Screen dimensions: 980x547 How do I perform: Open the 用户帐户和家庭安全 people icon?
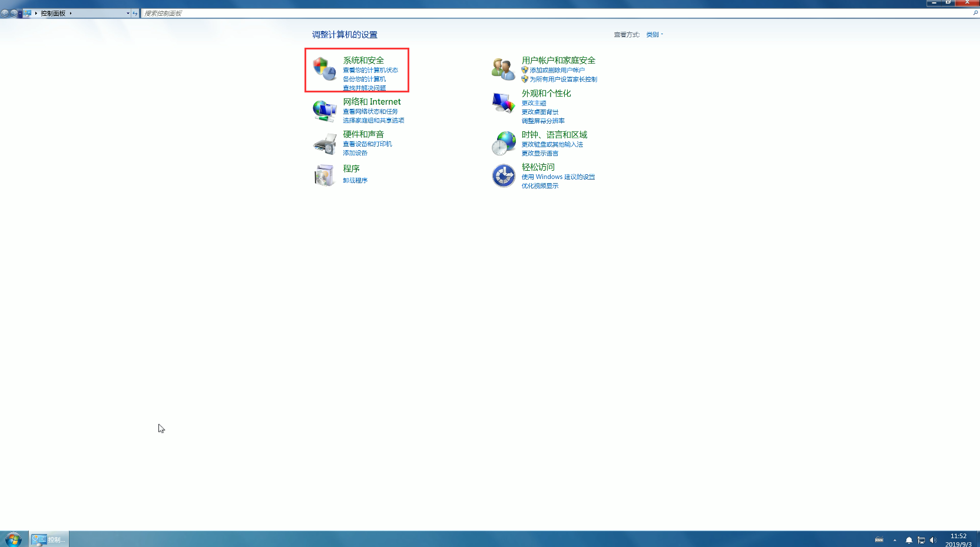[504, 69]
